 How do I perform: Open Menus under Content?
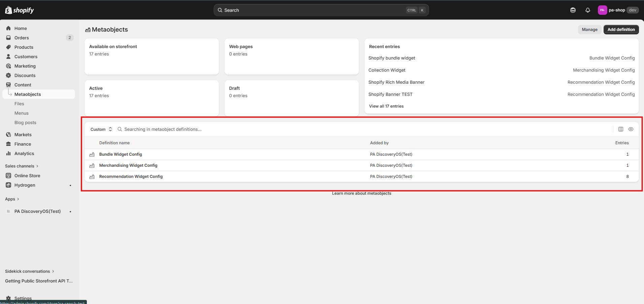[22, 113]
